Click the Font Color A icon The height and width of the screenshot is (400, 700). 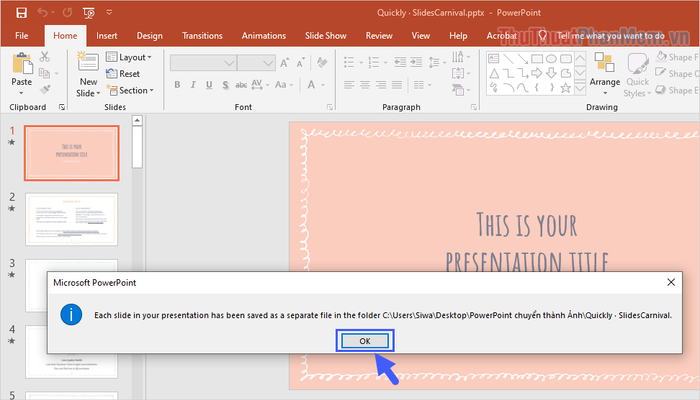(311, 85)
